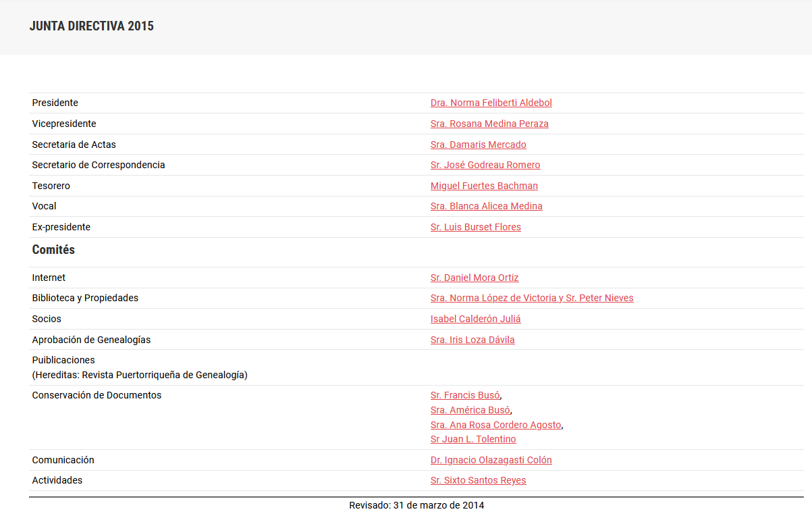
Task: Select Sr. José Godreau Romero link
Action: tap(485, 165)
